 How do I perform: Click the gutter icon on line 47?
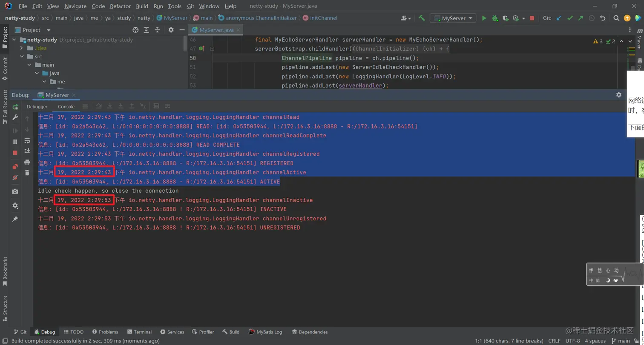(x=202, y=49)
